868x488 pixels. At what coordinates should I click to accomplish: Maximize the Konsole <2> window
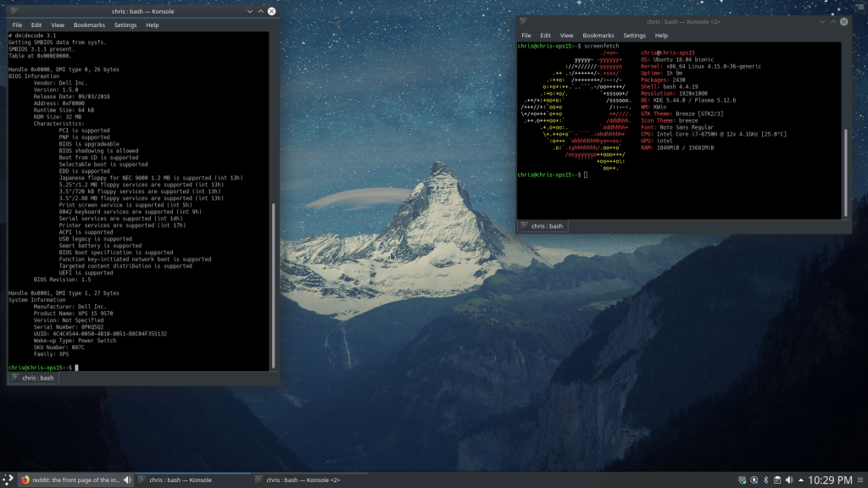pyautogui.click(x=833, y=21)
